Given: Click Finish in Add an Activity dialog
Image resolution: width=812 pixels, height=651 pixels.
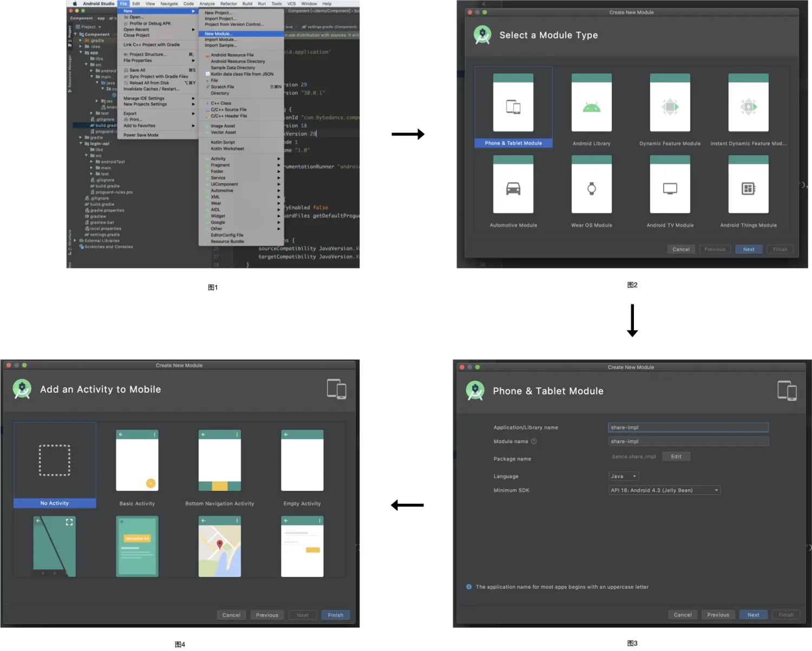Looking at the screenshot, I should [336, 615].
